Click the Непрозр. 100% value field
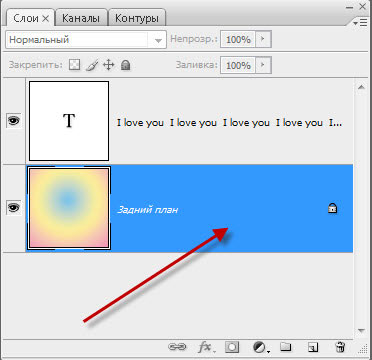Image resolution: width=372 pixels, height=360 pixels. coord(238,40)
